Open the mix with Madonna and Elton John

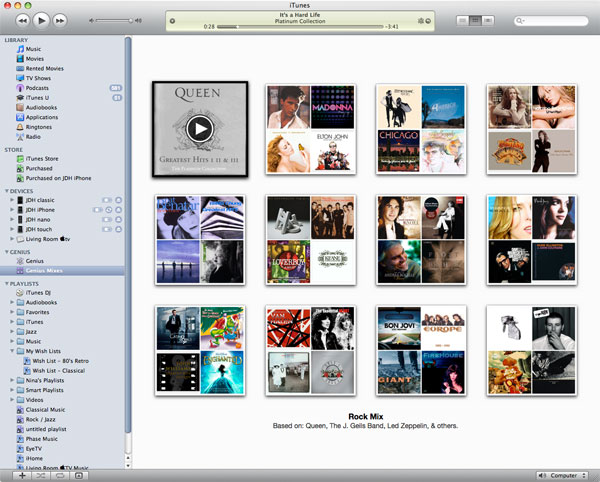pyautogui.click(x=311, y=129)
